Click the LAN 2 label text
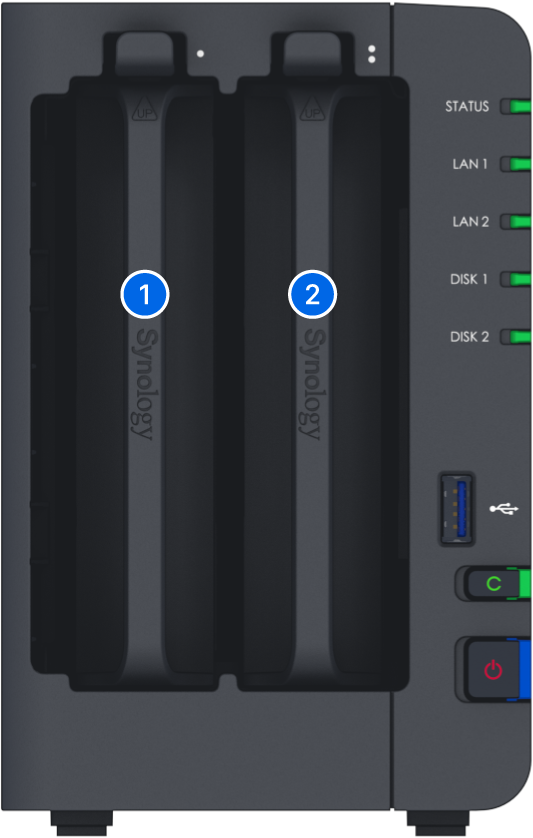Screen dimensions: 533x838 point(470,221)
